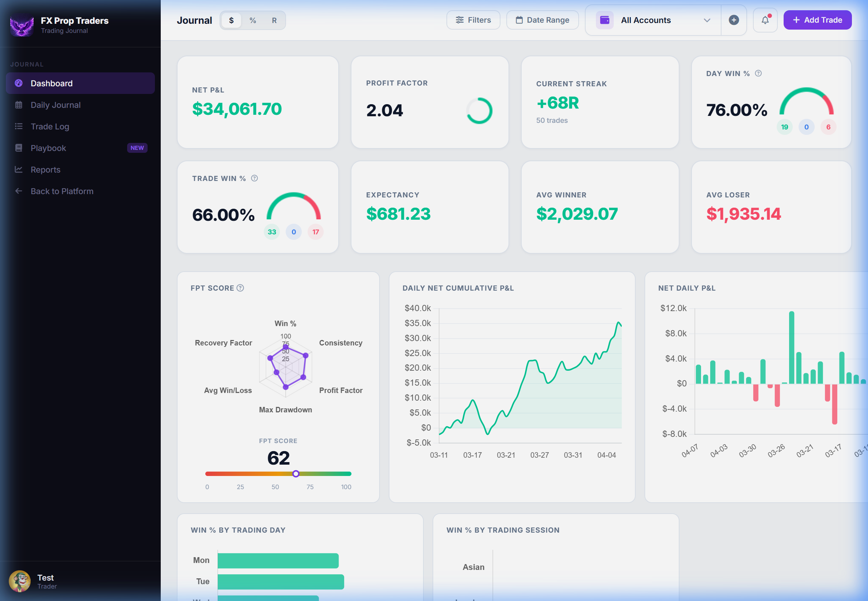Switch display mode to dollar ($)

click(231, 20)
